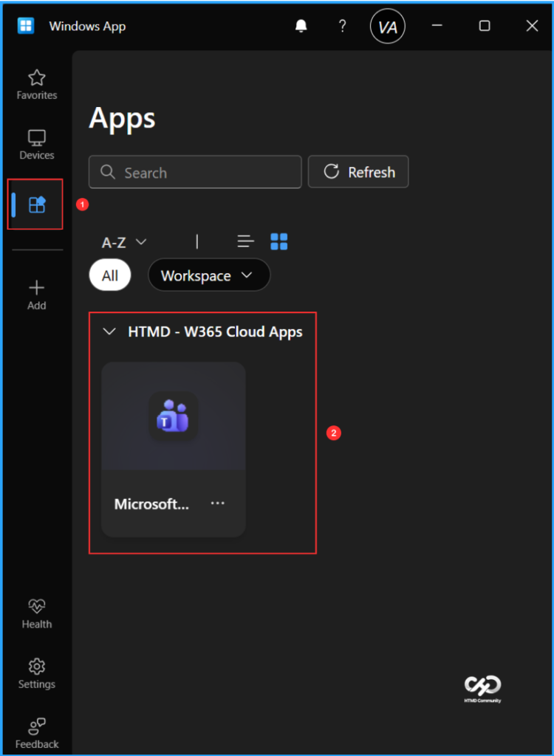Open the A-Z sort dropdown
554x756 pixels.
tap(124, 241)
